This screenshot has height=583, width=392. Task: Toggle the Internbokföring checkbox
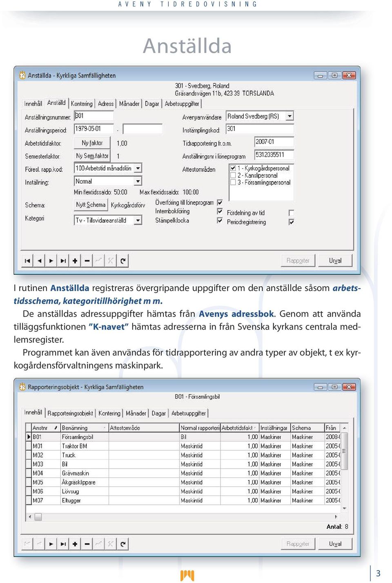pyautogui.click(x=220, y=211)
